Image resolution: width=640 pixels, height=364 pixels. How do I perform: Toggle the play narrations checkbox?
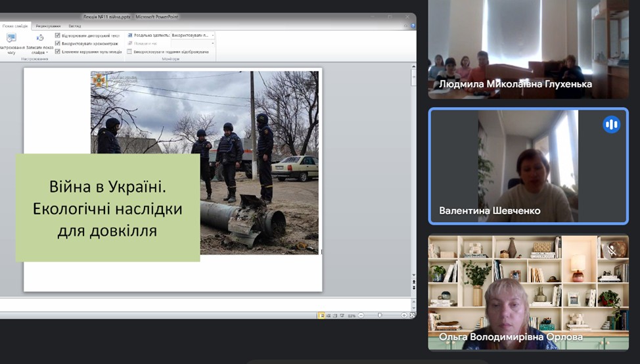[x=58, y=35]
